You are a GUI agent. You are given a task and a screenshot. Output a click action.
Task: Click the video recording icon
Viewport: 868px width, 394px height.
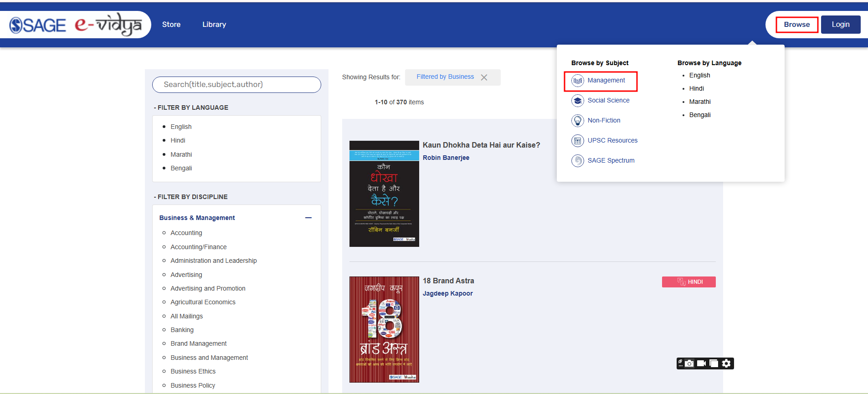coord(702,363)
